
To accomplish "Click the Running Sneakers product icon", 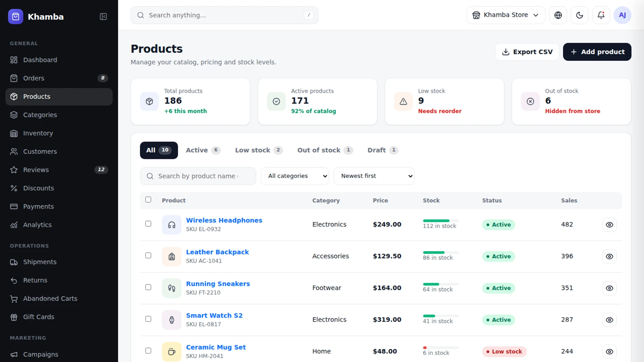I will tap(172, 288).
